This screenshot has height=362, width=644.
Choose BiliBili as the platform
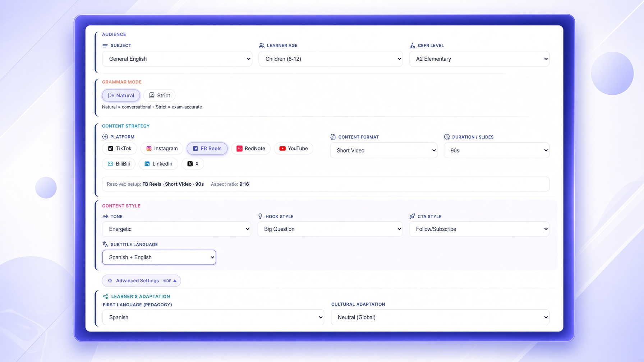point(119,164)
